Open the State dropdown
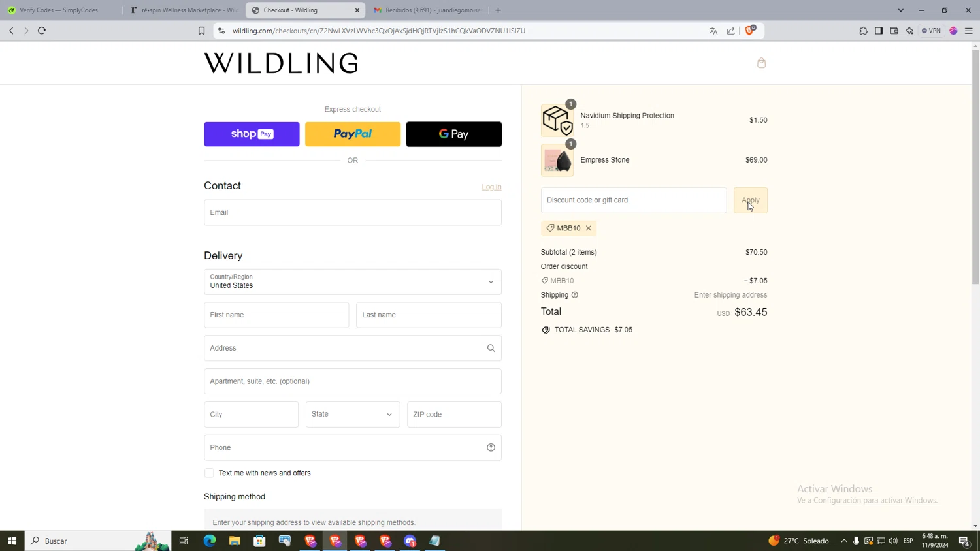 point(353,415)
